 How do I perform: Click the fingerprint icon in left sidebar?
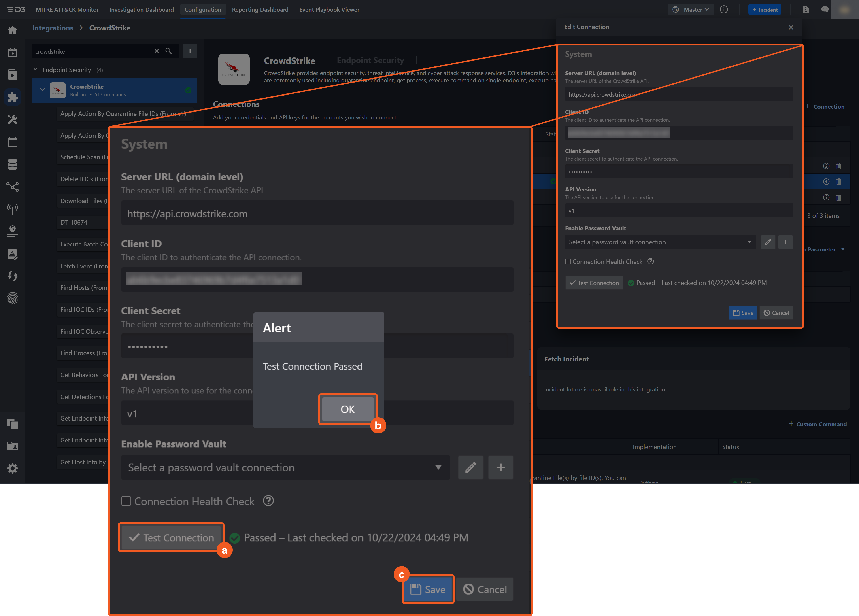(x=13, y=299)
